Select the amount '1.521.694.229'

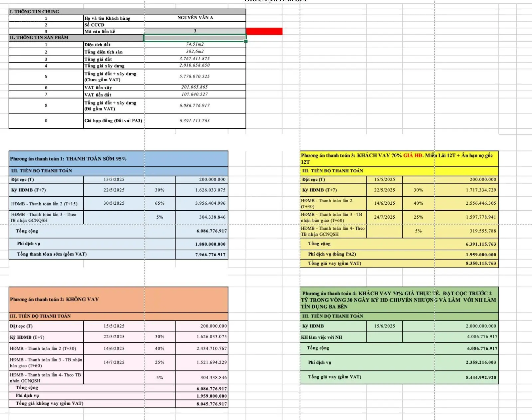pos(202,362)
